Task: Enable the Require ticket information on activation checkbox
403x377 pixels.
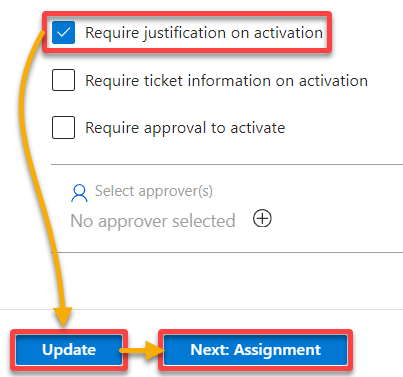Action: point(63,80)
